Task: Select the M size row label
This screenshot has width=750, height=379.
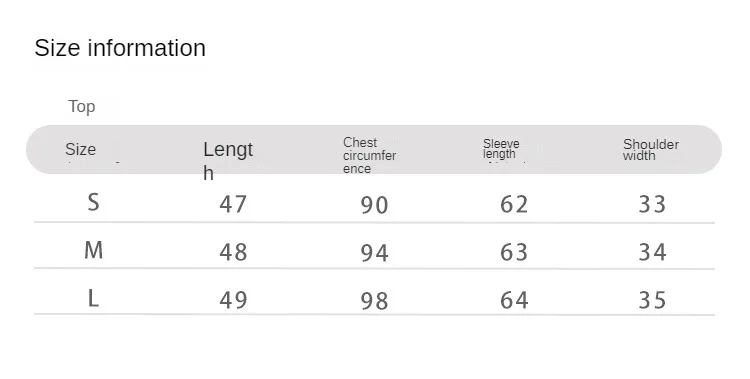Action: (x=93, y=250)
